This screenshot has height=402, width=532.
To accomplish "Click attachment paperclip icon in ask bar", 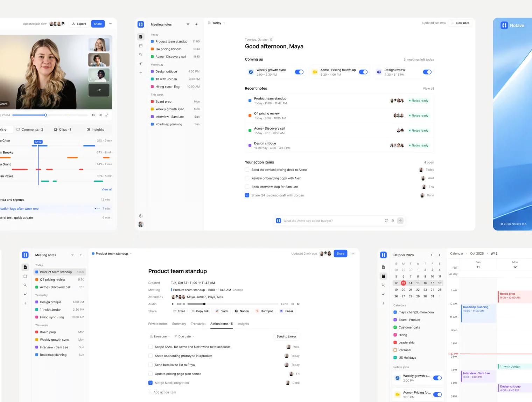I will [393, 221].
